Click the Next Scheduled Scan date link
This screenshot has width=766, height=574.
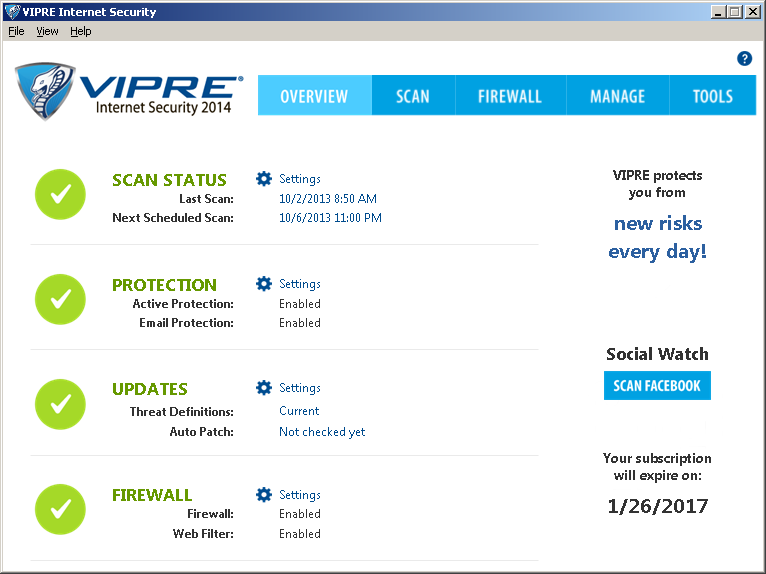click(x=330, y=218)
